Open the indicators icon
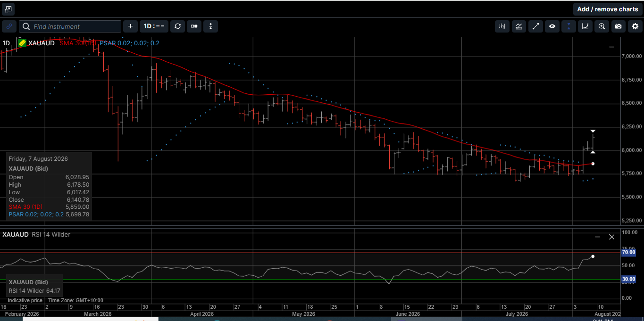The width and height of the screenshot is (644, 321). pos(519,26)
